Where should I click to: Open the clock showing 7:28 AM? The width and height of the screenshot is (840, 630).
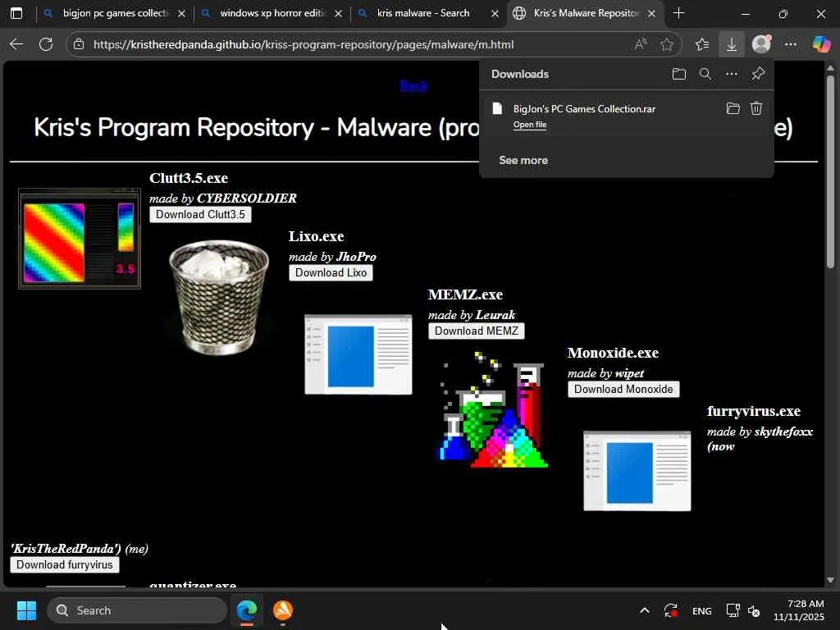(798, 610)
